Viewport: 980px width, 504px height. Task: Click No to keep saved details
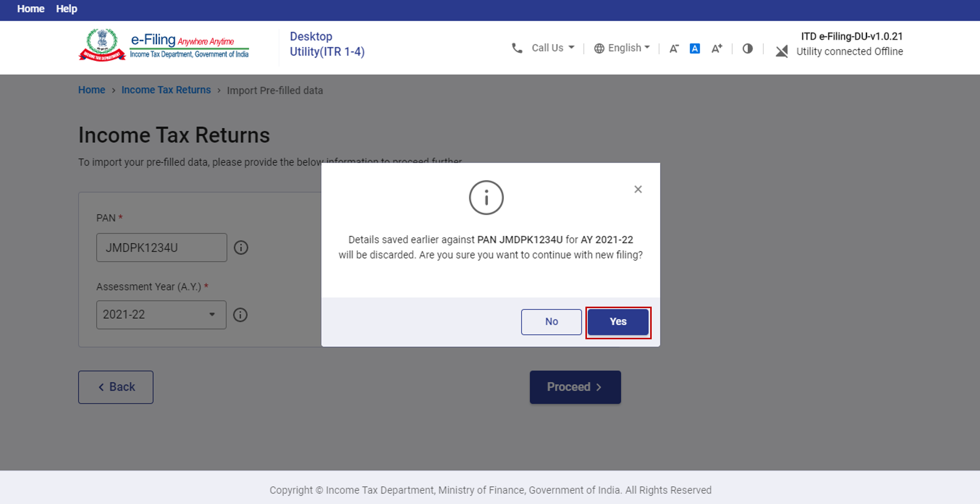coord(551,322)
